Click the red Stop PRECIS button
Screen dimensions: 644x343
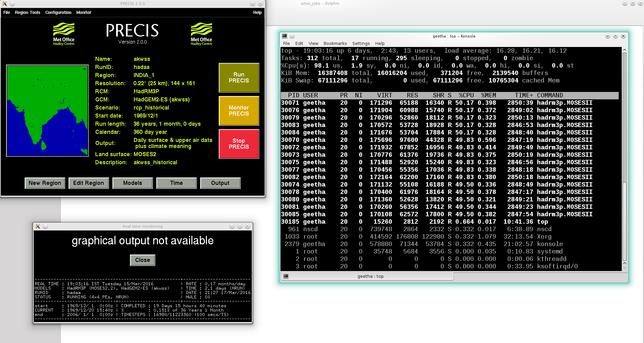tap(239, 144)
